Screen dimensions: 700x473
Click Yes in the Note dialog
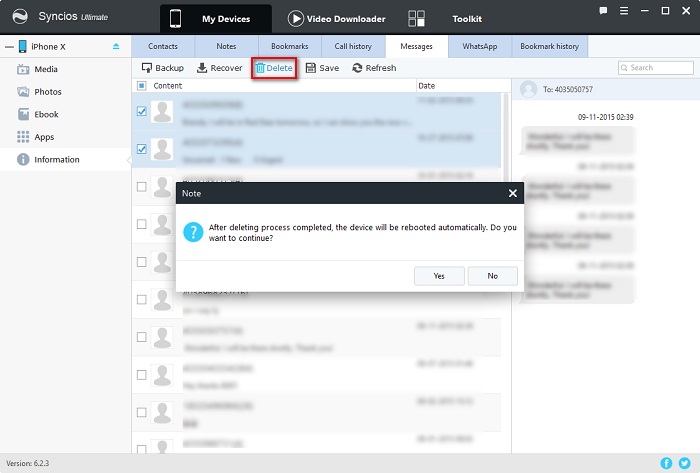pyautogui.click(x=439, y=276)
